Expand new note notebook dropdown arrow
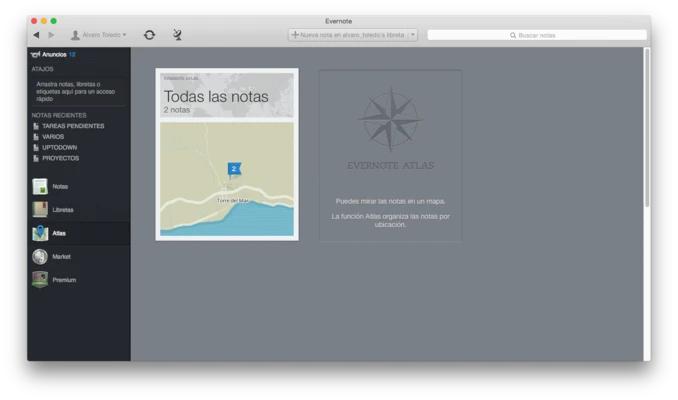The height and width of the screenshot is (400, 678). coord(413,35)
